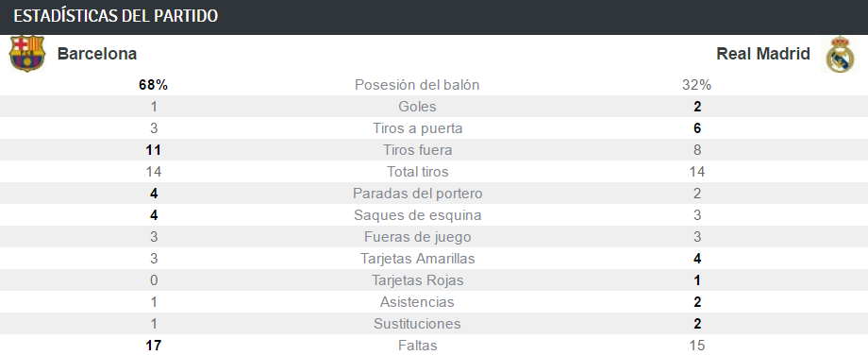Click the Tiros a puerta label
The height and width of the screenshot is (355, 868).
pyautogui.click(x=417, y=128)
